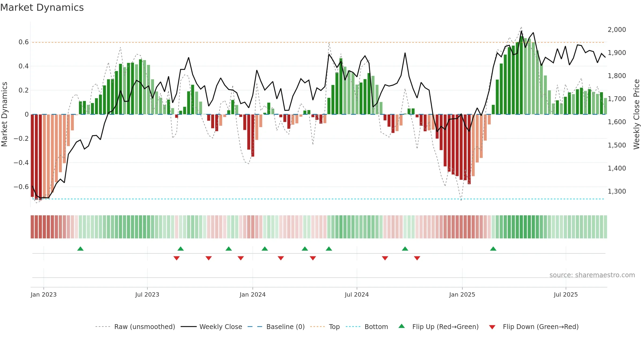Click the Jan 2023 axis label
Screen dimensions: 644x362
pyautogui.click(x=43, y=294)
